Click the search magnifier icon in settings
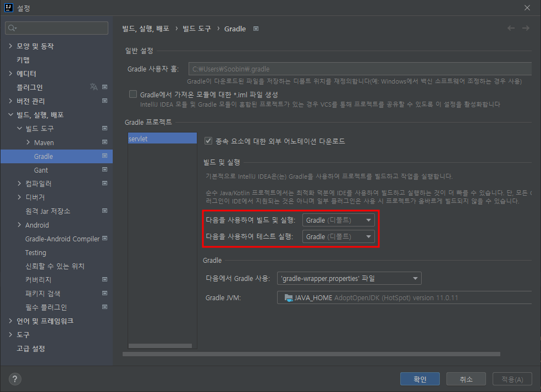541x392 pixels. 12,28
